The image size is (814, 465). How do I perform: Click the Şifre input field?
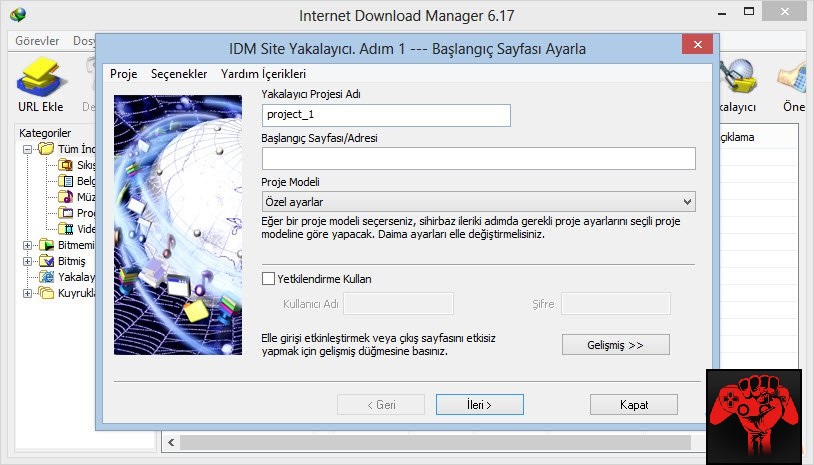(616, 304)
